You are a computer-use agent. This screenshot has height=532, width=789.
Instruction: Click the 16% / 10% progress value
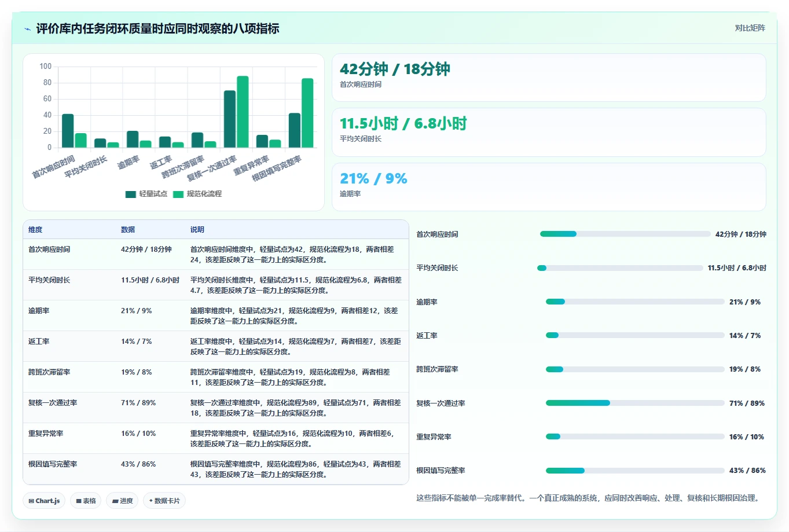click(x=747, y=437)
